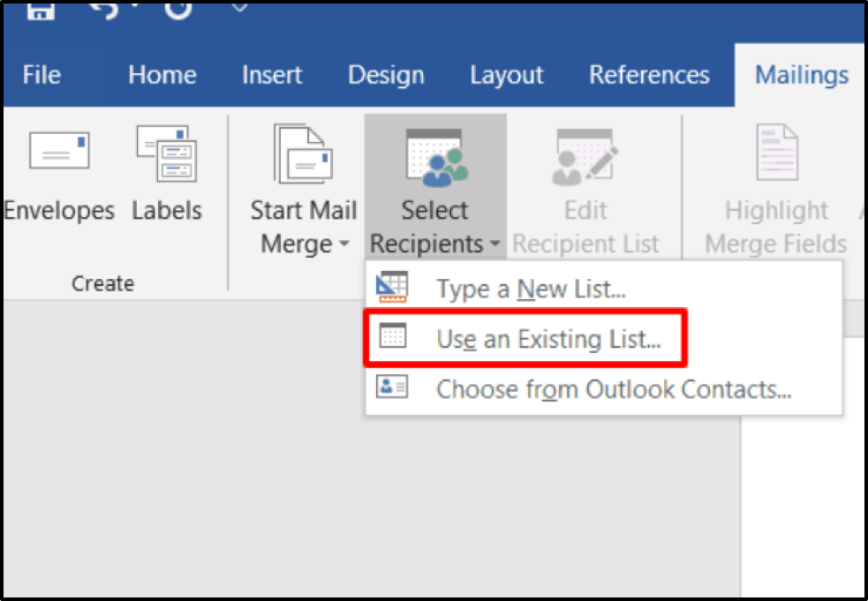Image resolution: width=868 pixels, height=601 pixels.
Task: Open the Envelopes tool
Action: click(59, 175)
